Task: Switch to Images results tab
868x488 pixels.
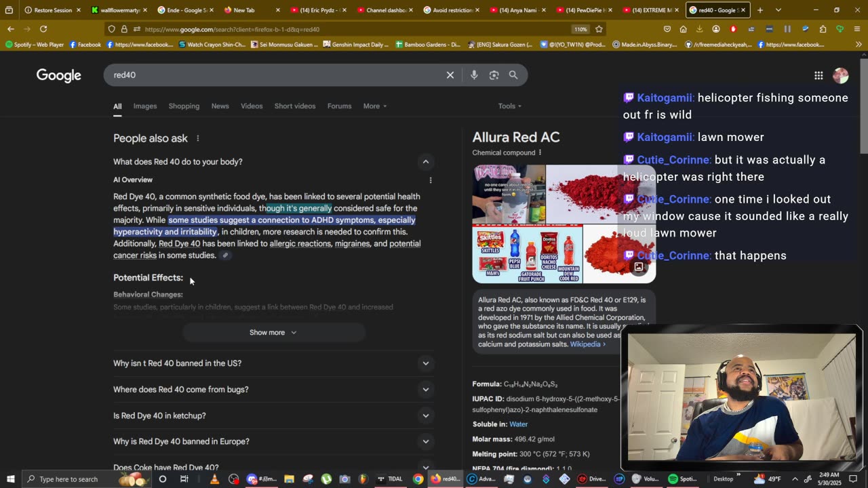Action: [145, 106]
